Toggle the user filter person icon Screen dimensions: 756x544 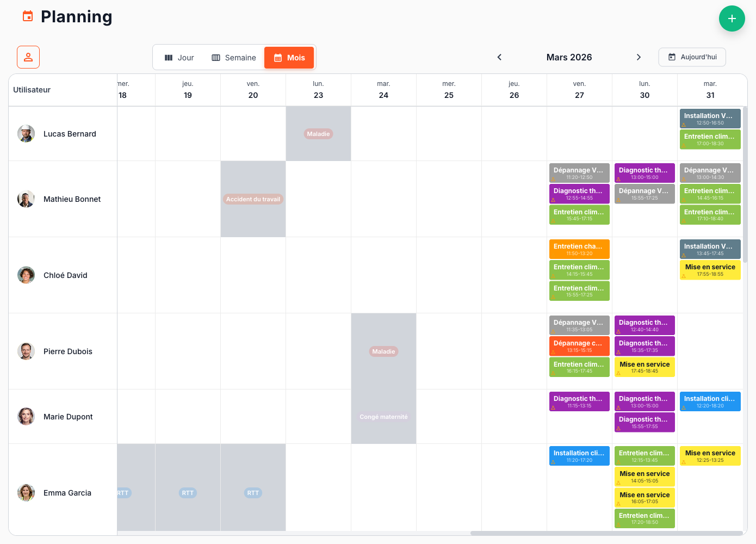(x=28, y=57)
